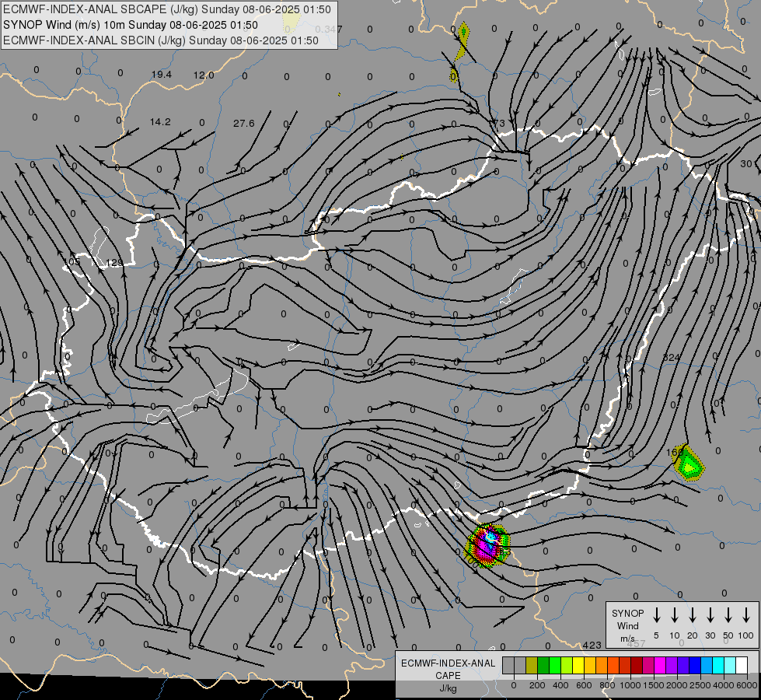Click the 6000 tick label on CAPE scale
The height and width of the screenshot is (700, 761).
746,685
